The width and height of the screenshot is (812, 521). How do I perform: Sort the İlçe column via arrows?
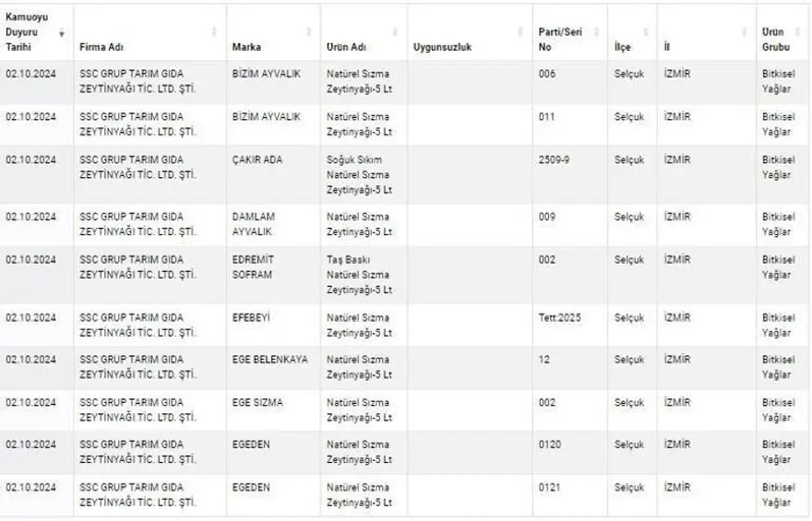(x=646, y=32)
